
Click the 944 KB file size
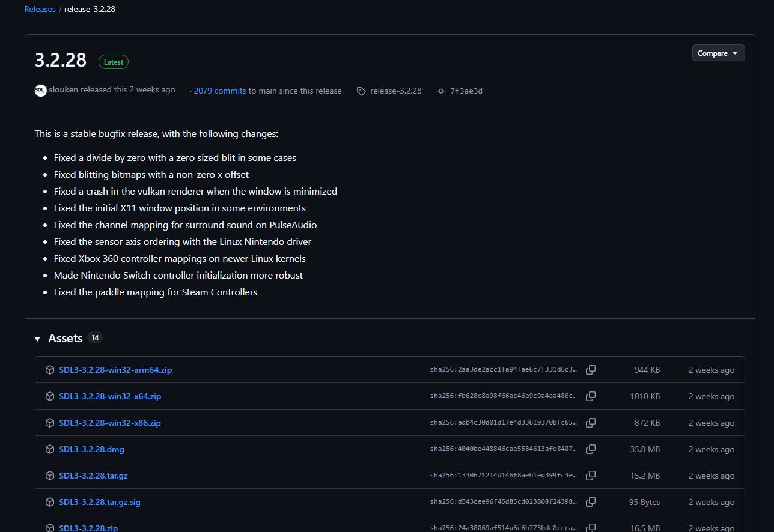(x=647, y=370)
